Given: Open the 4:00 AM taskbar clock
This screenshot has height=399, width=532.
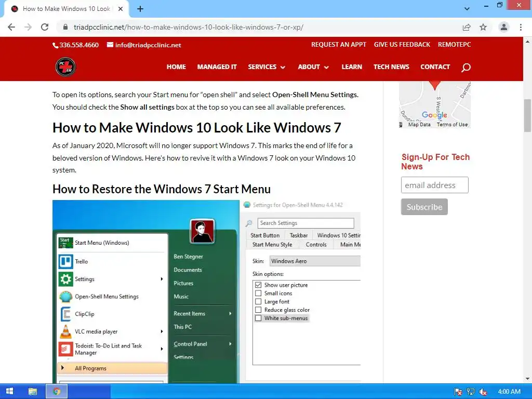Looking at the screenshot, I should click(509, 392).
